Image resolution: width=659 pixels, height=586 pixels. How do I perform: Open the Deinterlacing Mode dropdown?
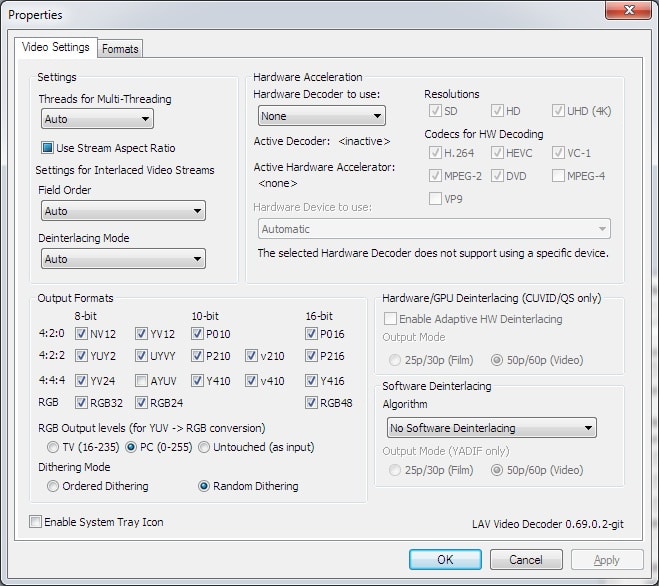pos(123,259)
